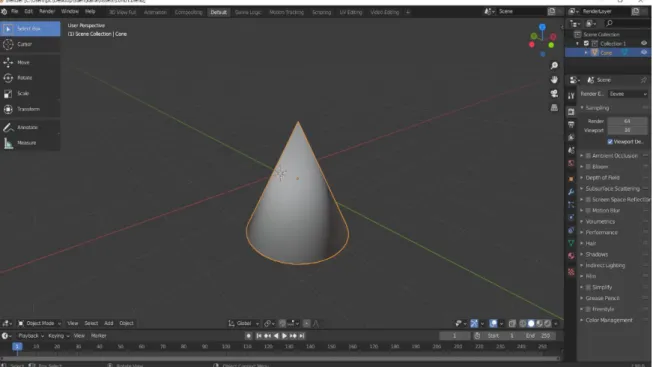
Task: Click the play animation button
Action: [x=284, y=336]
